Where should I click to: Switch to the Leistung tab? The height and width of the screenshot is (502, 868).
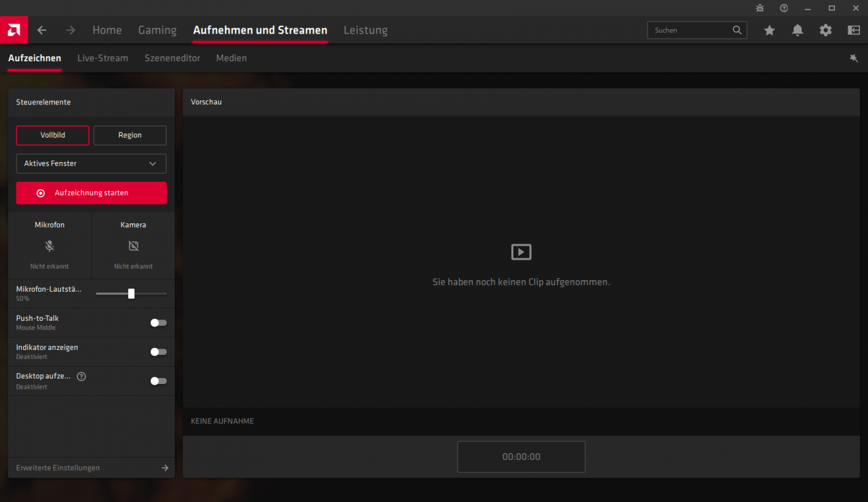coord(366,30)
